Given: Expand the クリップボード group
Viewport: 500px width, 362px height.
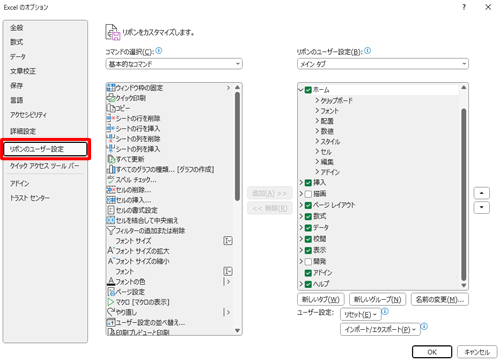Looking at the screenshot, I should click(317, 100).
